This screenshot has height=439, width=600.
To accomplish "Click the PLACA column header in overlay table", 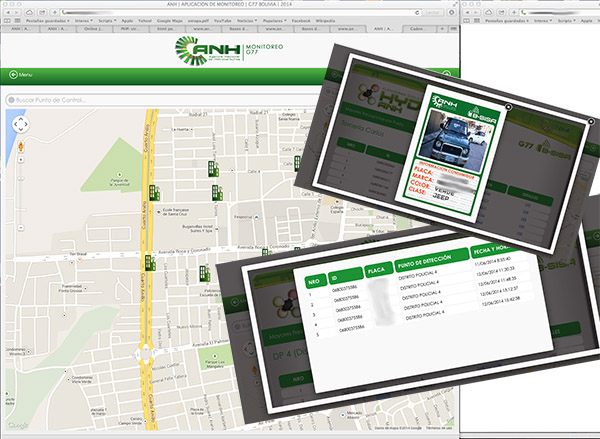I will (378, 270).
